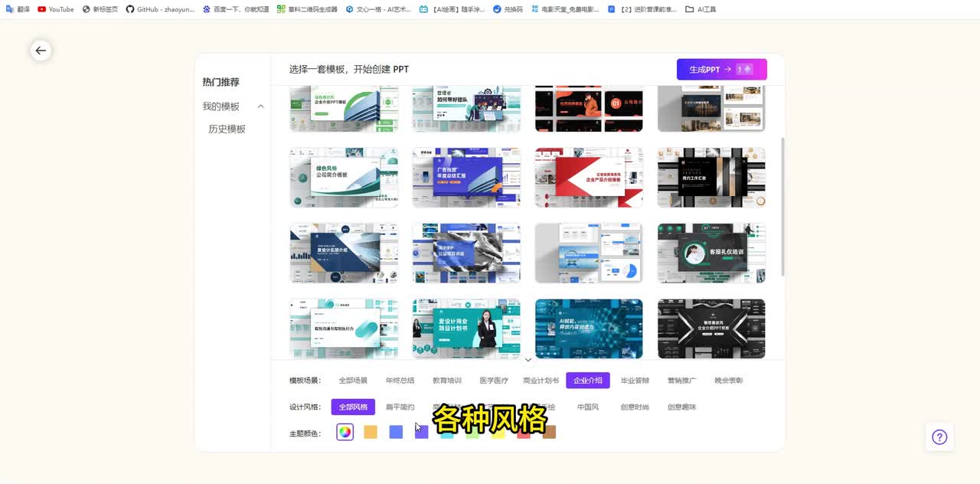The width and height of the screenshot is (980, 484).
Task: Collapse the filter panel with down chevron
Action: tap(528, 359)
